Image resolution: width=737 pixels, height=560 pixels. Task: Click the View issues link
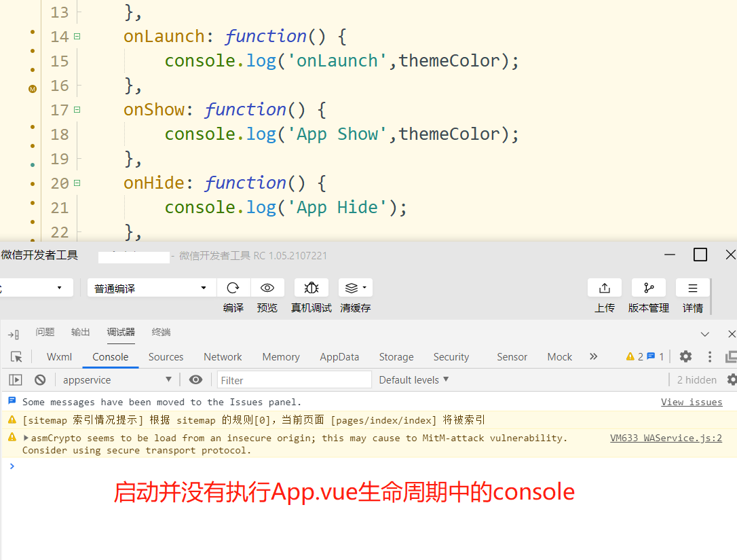point(692,402)
